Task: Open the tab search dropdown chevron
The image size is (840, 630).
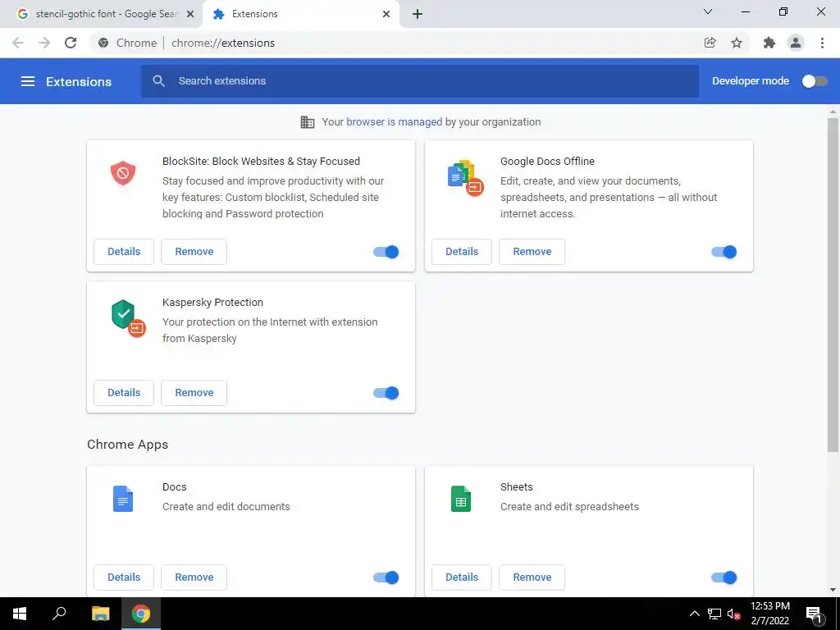Action: (708, 11)
